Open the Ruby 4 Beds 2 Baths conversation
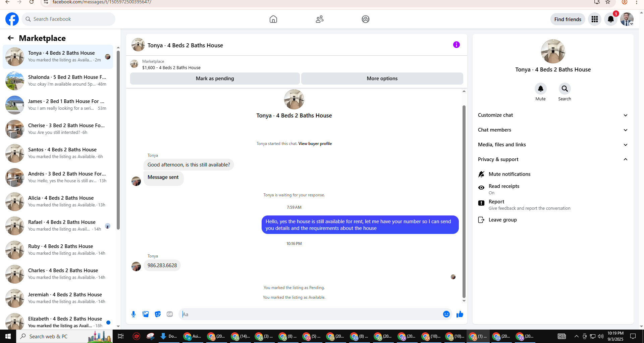This screenshot has width=644, height=343. point(58,250)
